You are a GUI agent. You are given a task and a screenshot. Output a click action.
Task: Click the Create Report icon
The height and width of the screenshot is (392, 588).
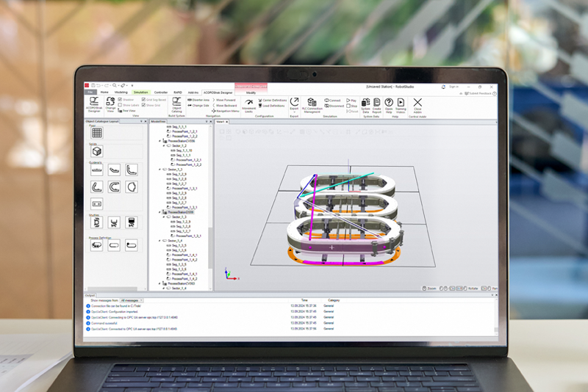[376, 104]
